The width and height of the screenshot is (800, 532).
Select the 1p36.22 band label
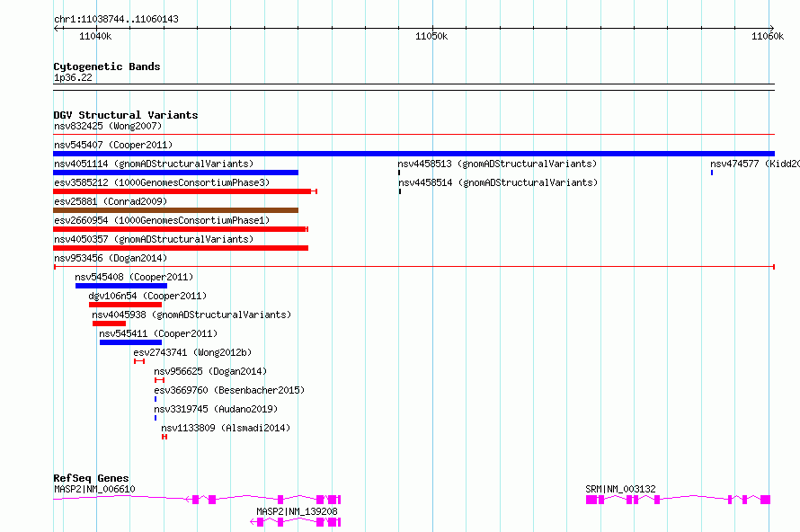pyautogui.click(x=73, y=77)
